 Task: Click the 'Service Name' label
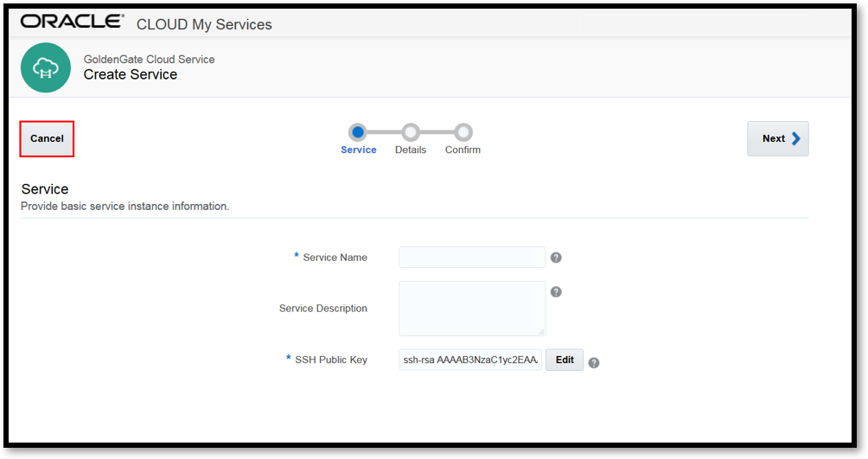click(x=335, y=258)
